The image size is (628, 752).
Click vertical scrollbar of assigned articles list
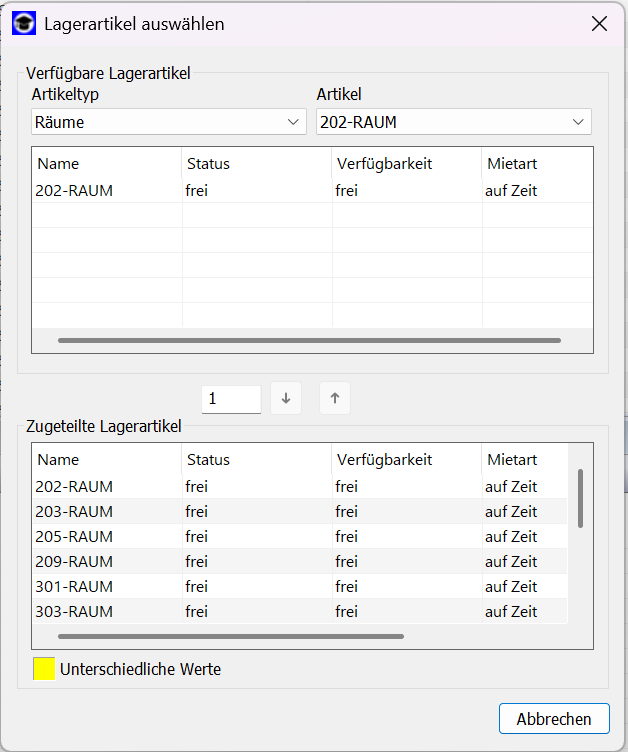pos(581,499)
